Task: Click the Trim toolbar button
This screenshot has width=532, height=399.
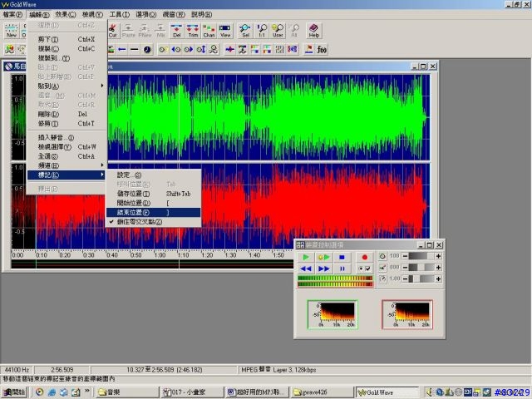Action: coord(193,31)
